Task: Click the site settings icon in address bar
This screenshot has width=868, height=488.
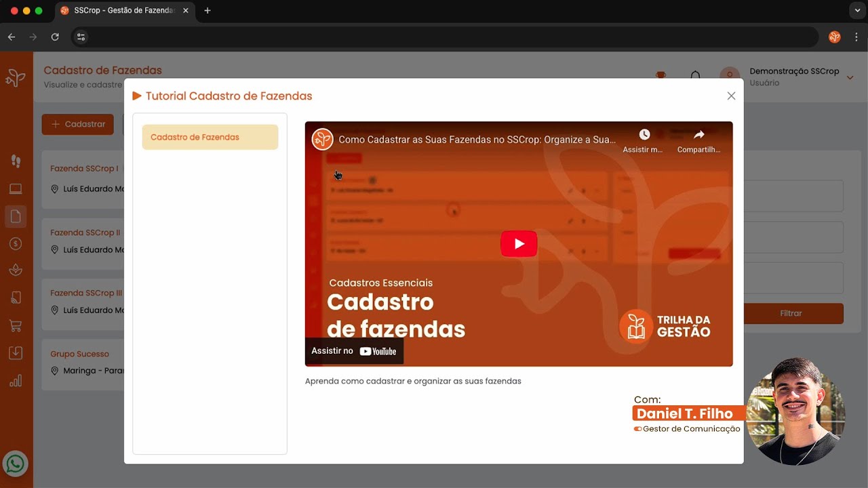Action: 81,37
